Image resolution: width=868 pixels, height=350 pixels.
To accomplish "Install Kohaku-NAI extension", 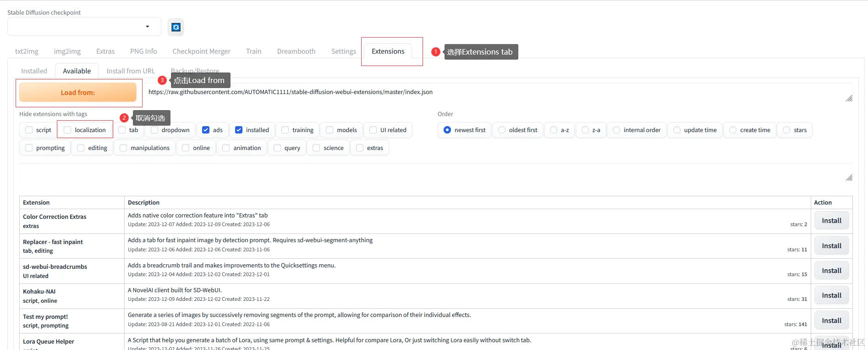I will point(831,295).
